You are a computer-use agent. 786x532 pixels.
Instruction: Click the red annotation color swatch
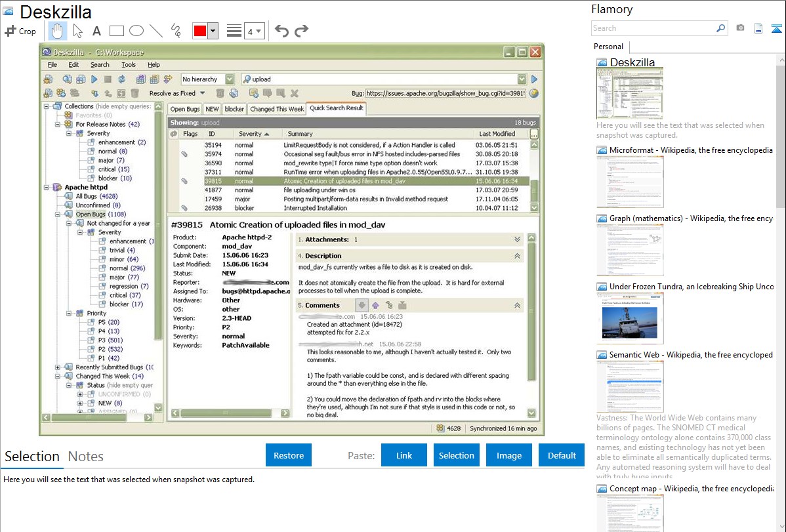(200, 31)
